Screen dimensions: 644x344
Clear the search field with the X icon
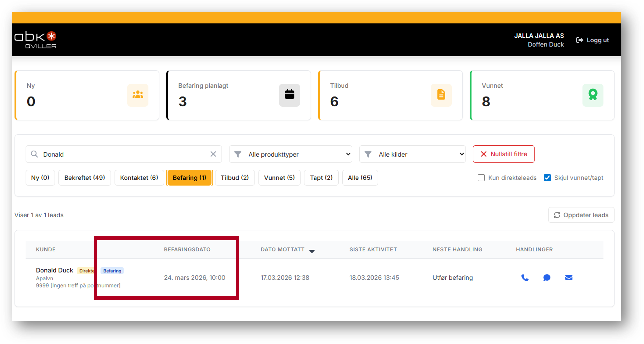[x=213, y=154]
